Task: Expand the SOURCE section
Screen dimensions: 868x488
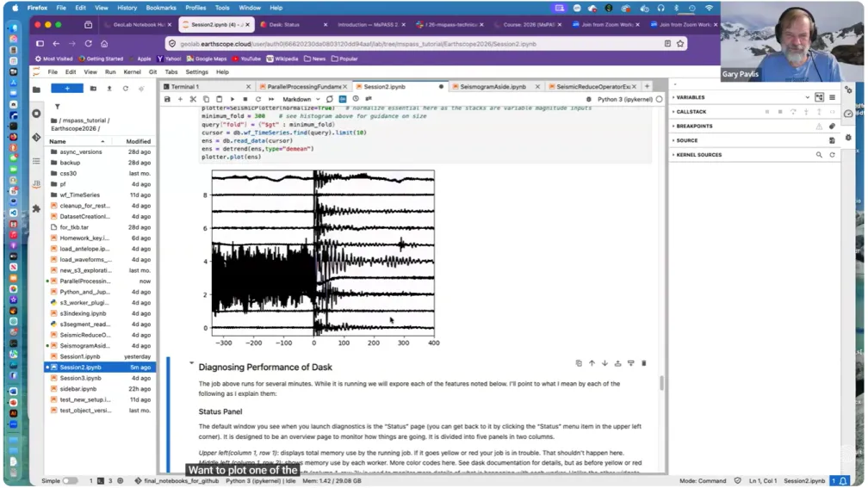Action: tap(685, 140)
